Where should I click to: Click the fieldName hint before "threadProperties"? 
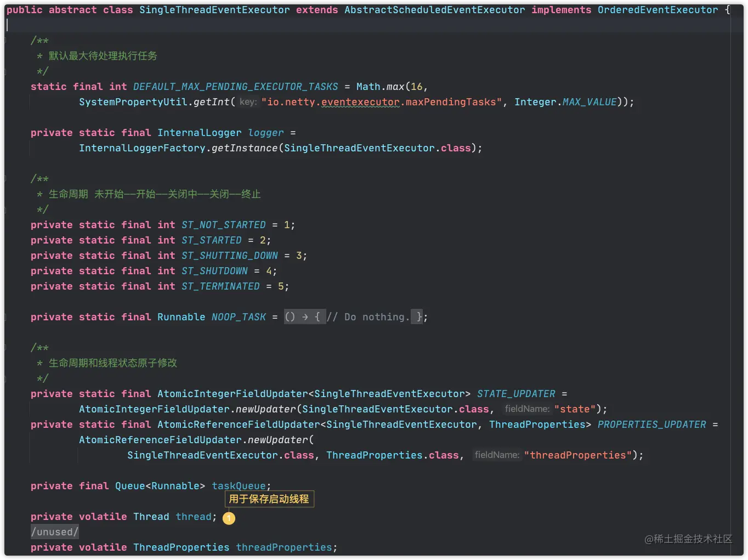(497, 455)
